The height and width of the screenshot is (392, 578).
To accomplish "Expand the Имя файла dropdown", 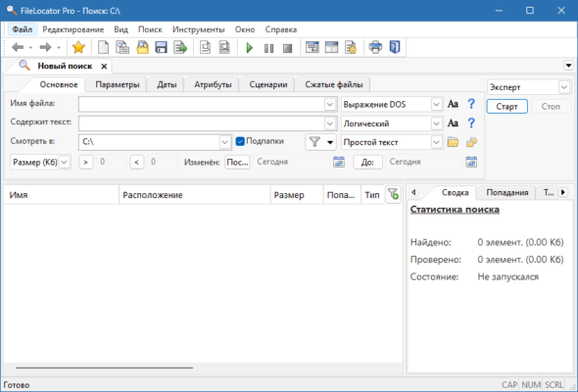I will pos(330,104).
